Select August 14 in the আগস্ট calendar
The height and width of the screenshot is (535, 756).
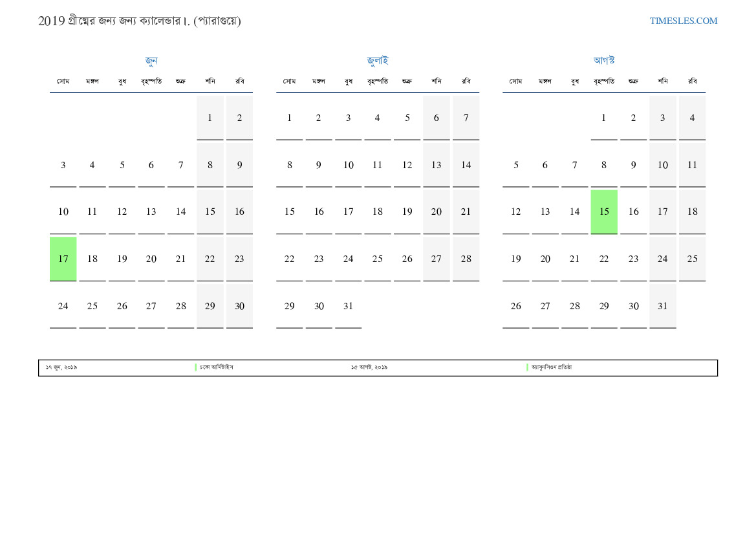[x=575, y=212]
